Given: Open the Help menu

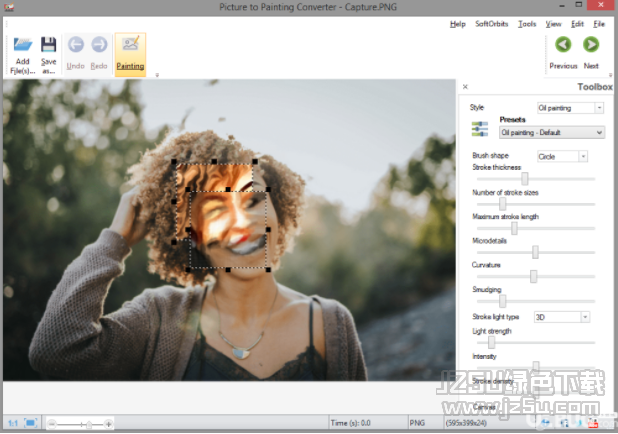Looking at the screenshot, I should [x=458, y=24].
